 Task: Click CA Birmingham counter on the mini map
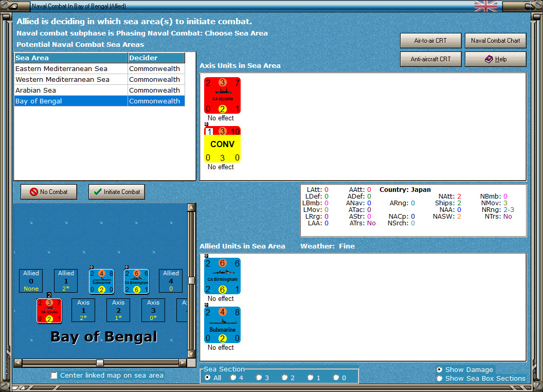pos(136,281)
